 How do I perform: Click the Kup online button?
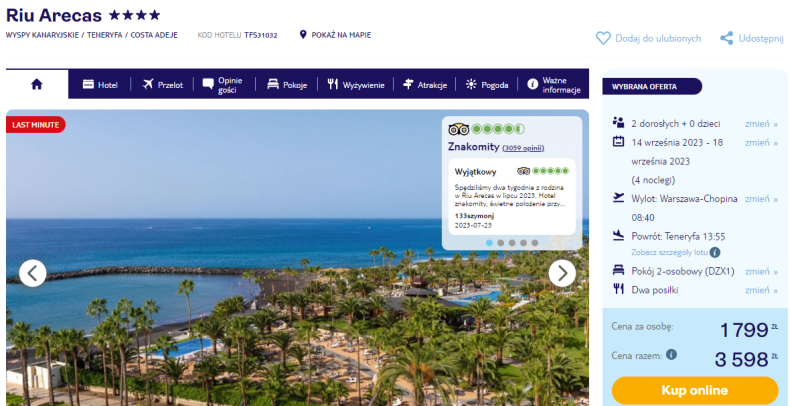coord(695,390)
